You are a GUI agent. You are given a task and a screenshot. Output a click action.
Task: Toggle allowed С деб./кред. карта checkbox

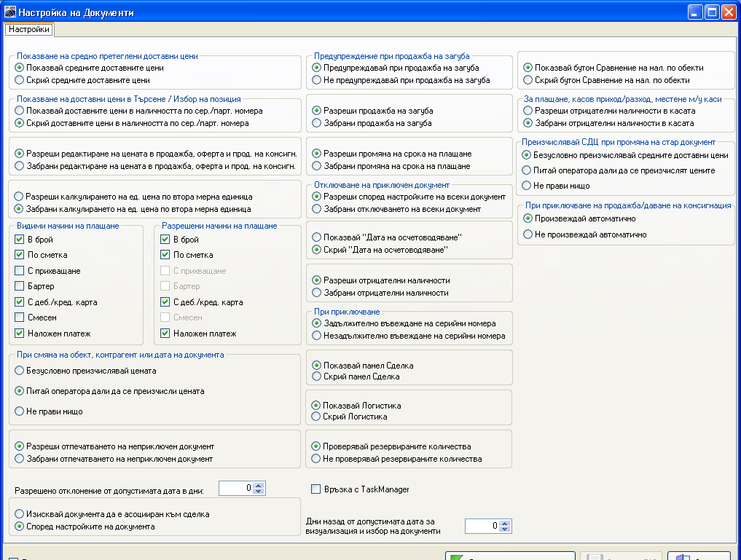165,301
